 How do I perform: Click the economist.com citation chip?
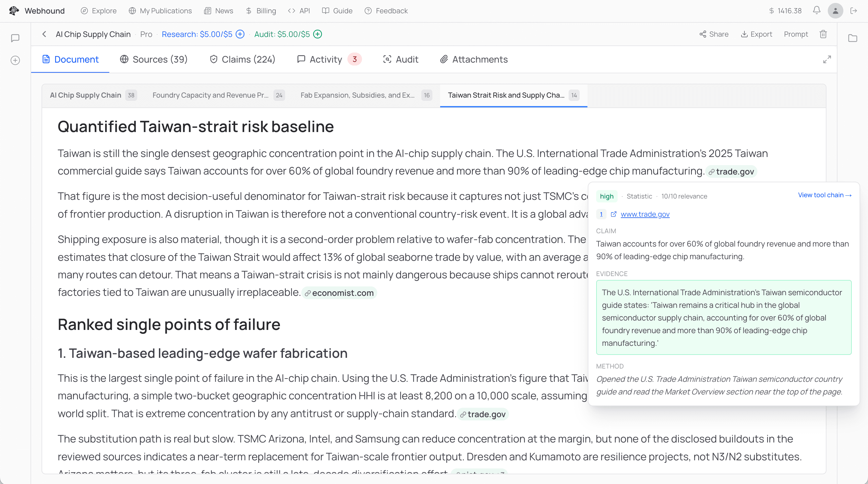(339, 293)
